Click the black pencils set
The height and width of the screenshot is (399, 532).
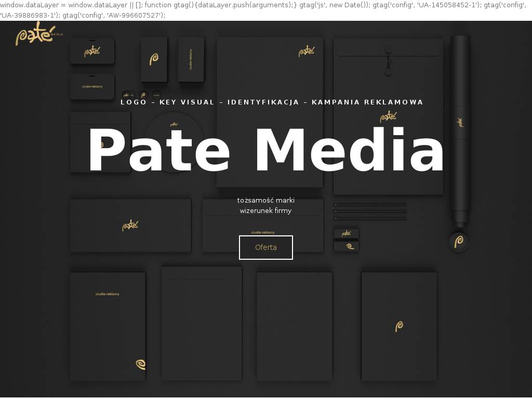(x=370, y=211)
